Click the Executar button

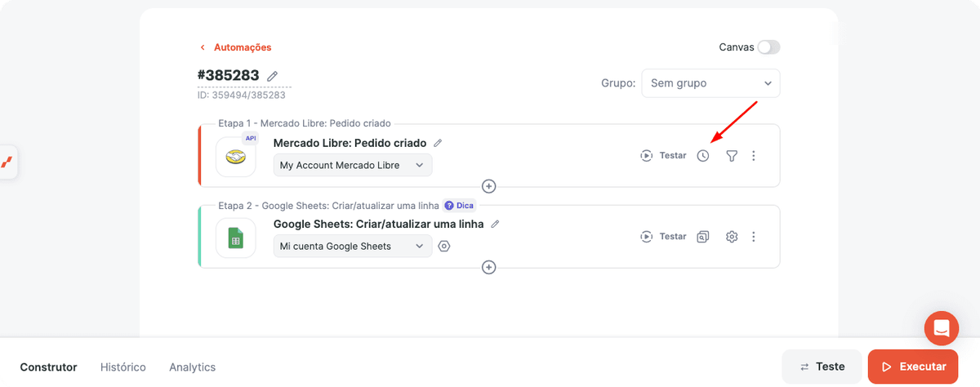(x=913, y=367)
